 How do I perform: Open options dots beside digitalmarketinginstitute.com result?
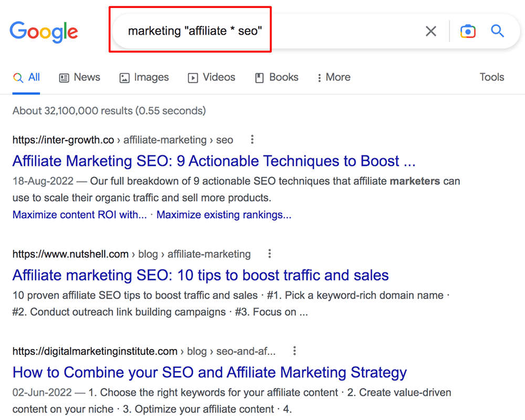[x=295, y=351]
